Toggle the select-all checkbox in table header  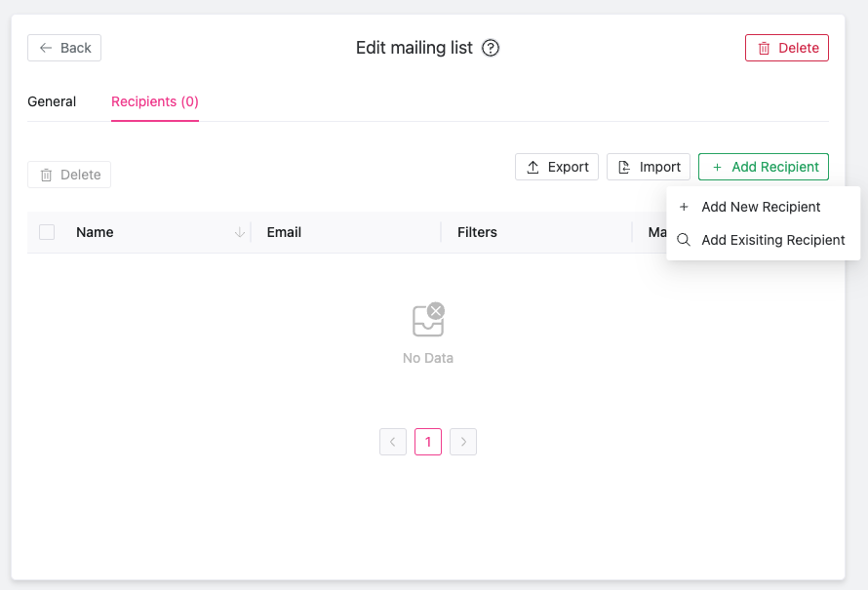(x=47, y=232)
